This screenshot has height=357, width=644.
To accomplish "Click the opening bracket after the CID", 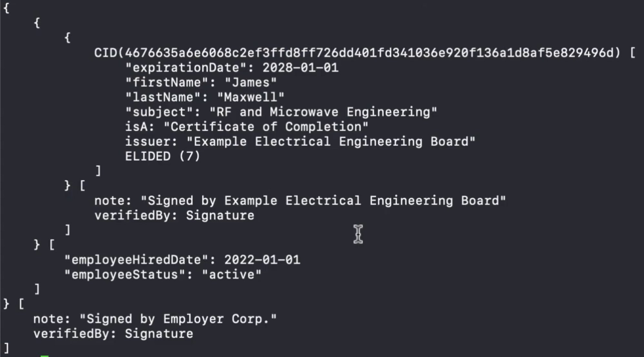I will click(x=632, y=53).
